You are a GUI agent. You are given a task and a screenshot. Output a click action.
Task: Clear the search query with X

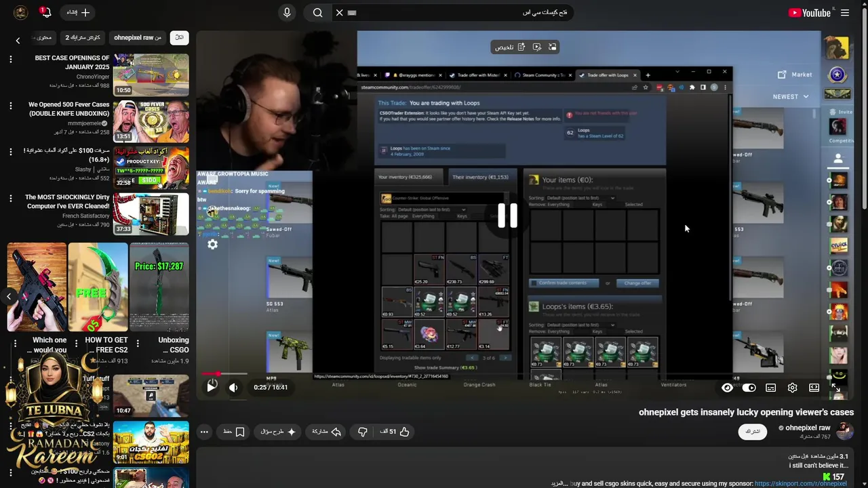point(340,13)
